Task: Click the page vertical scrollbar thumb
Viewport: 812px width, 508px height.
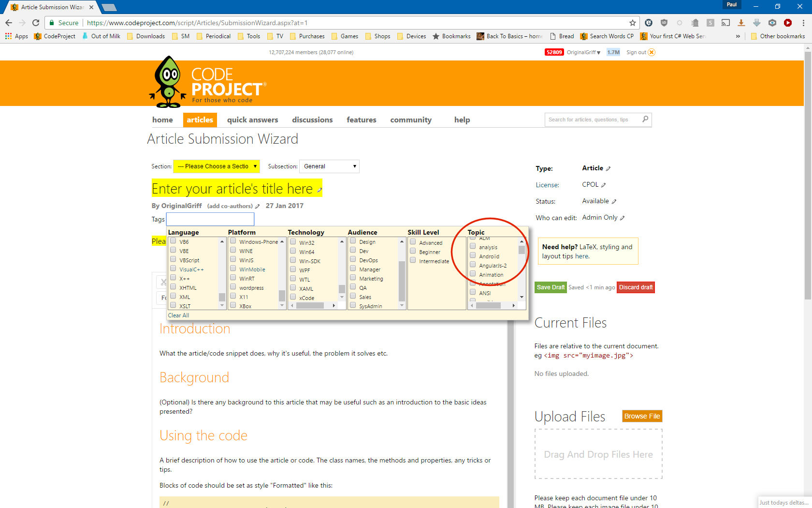Action: point(808,176)
